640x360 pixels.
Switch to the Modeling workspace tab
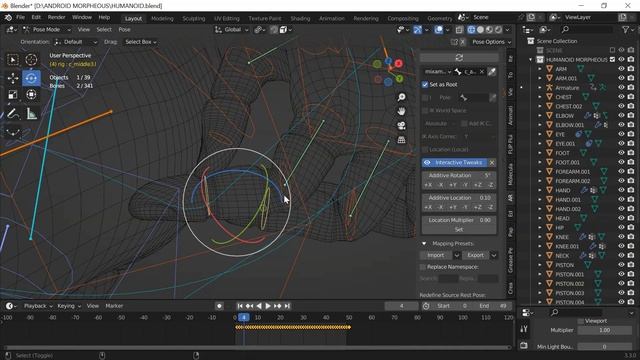coord(162,18)
